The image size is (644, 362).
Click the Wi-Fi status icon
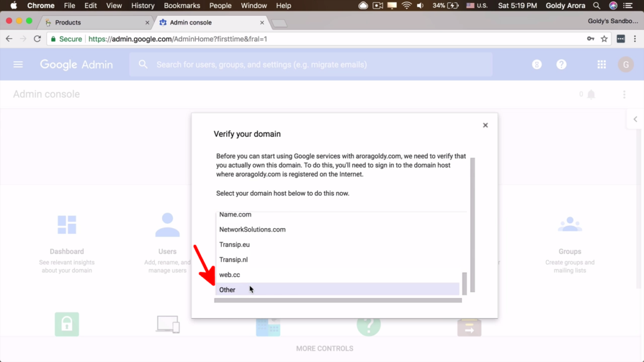(x=406, y=6)
